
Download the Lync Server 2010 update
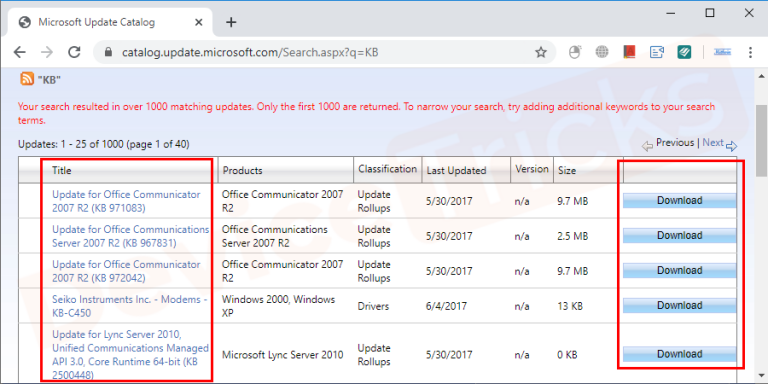click(x=679, y=354)
